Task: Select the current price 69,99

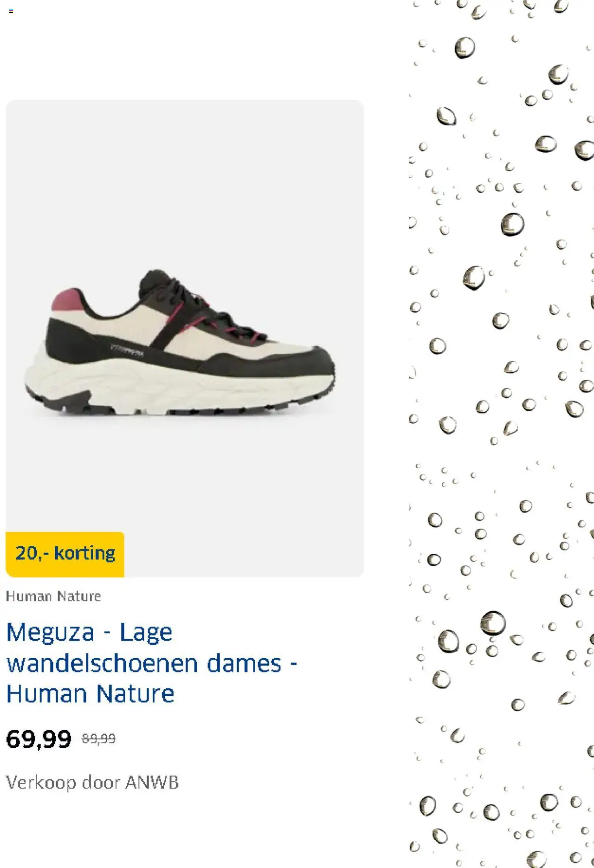Action: 39,739
